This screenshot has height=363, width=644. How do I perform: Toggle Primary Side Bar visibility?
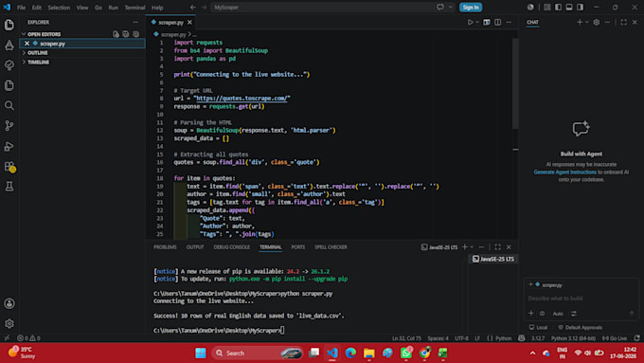click(558, 7)
